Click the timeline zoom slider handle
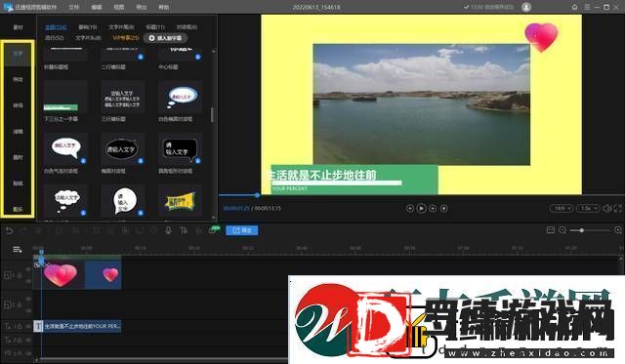625x364 pixels. [582, 230]
